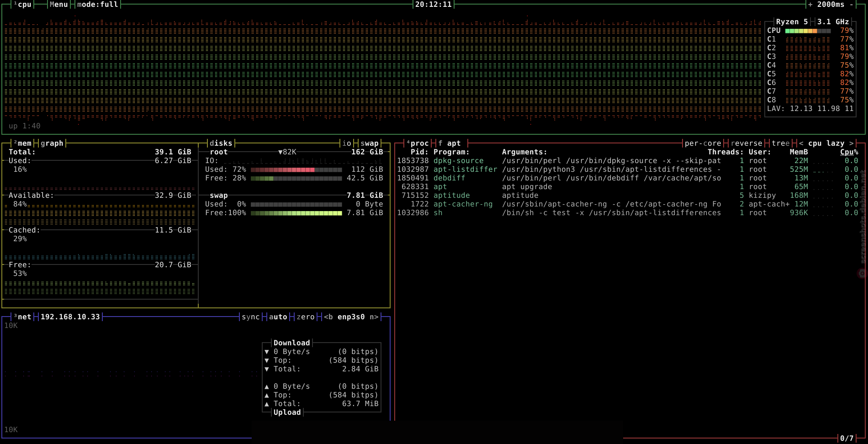Select next sort column with right arrow
868x444 pixels.
(851, 143)
